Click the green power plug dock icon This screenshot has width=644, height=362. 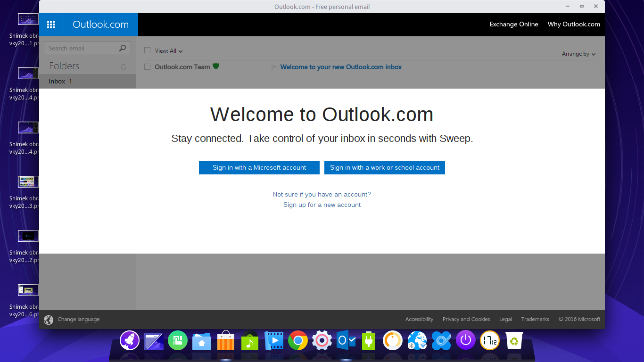point(368,340)
